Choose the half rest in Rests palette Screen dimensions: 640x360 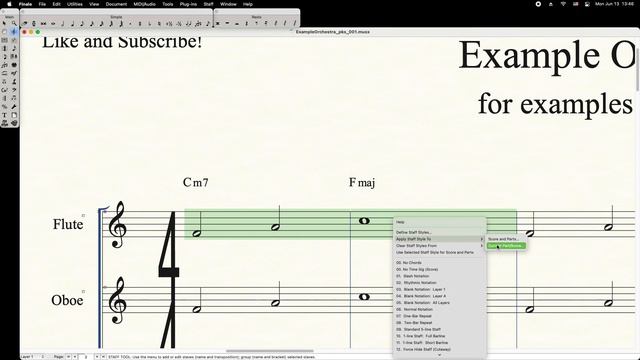coord(237,24)
